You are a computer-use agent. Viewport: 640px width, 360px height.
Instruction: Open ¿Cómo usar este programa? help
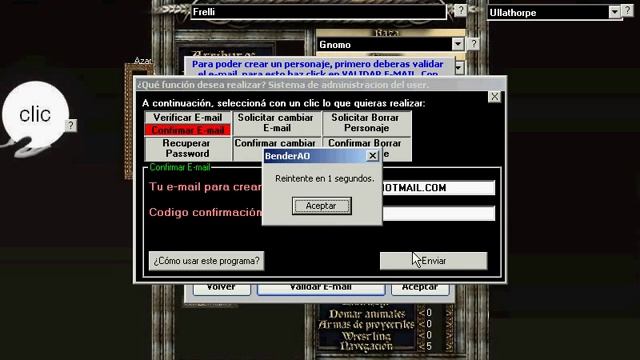(207, 261)
